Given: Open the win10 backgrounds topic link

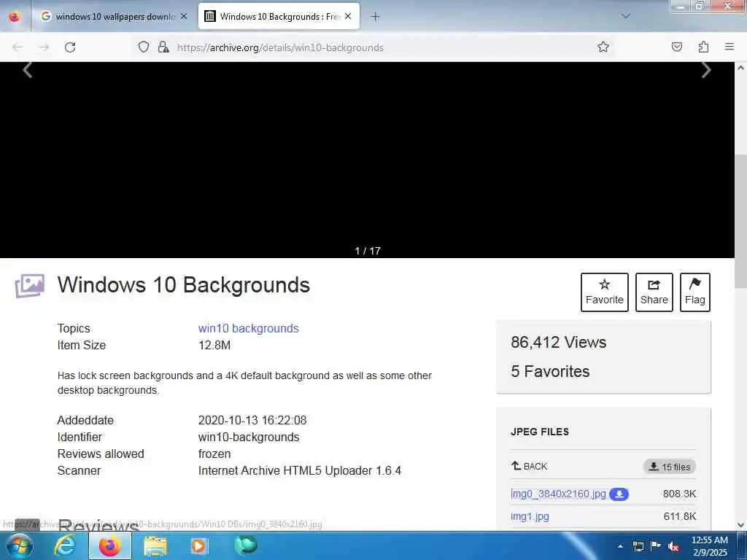Looking at the screenshot, I should 248,329.
